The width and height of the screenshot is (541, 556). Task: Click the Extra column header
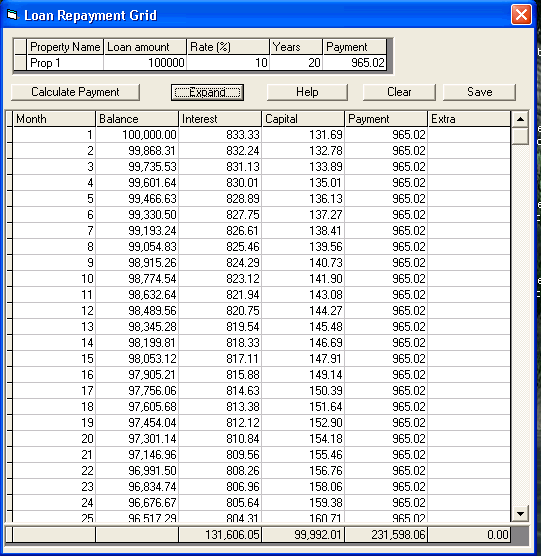(x=469, y=119)
